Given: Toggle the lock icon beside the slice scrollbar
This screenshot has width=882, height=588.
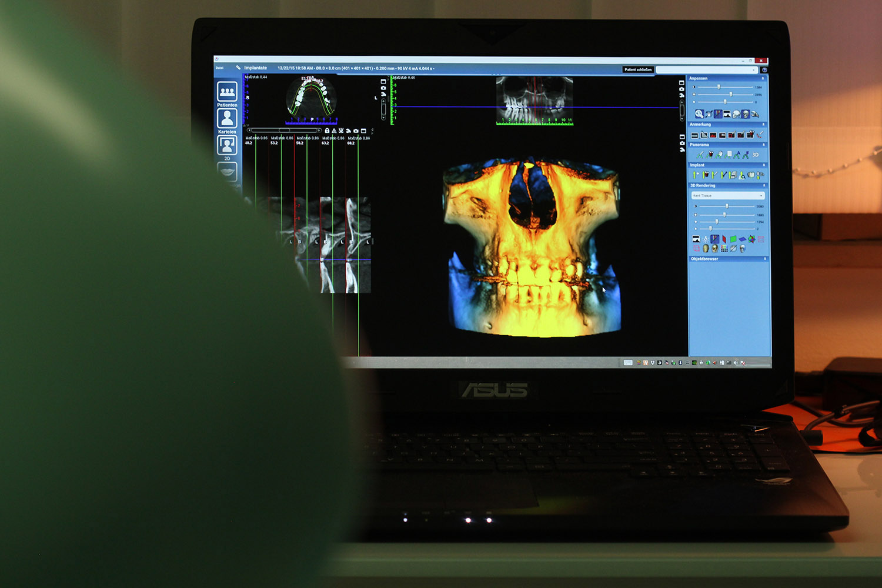Looking at the screenshot, I should (x=327, y=131).
